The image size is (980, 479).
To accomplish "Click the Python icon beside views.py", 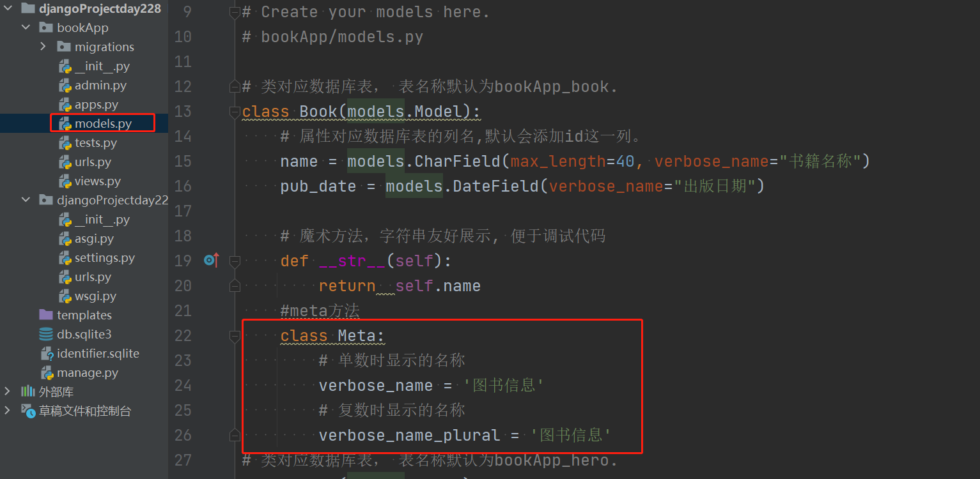I will click(65, 181).
